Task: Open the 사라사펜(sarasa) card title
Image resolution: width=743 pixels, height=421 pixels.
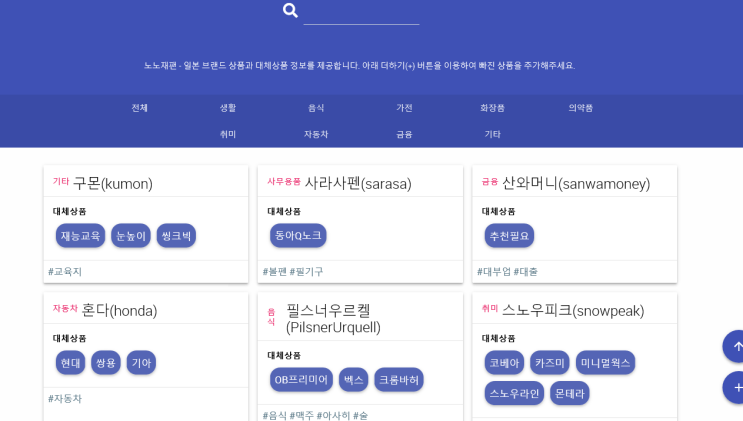Action: coord(358,183)
